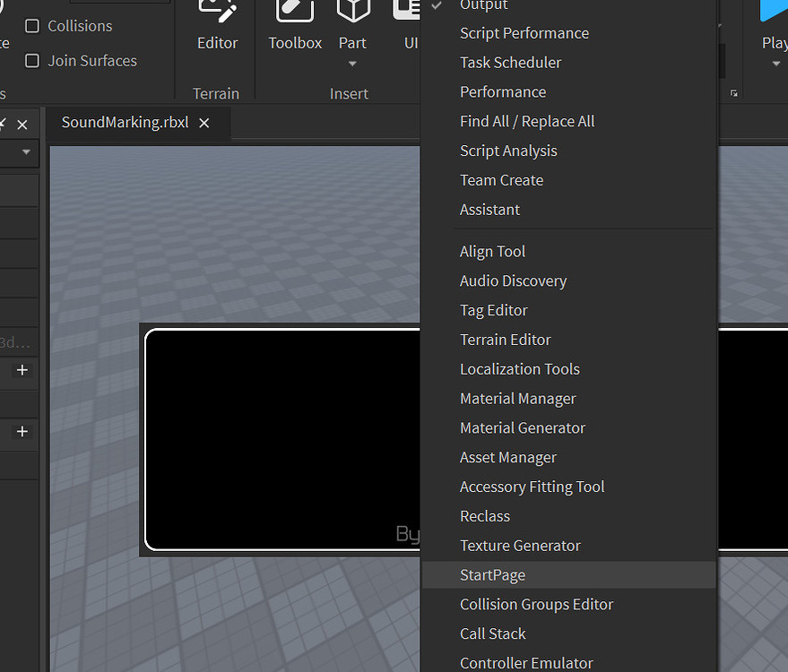The height and width of the screenshot is (672, 788).
Task: Choose Terrain Editor in the menu list
Action: (568, 340)
